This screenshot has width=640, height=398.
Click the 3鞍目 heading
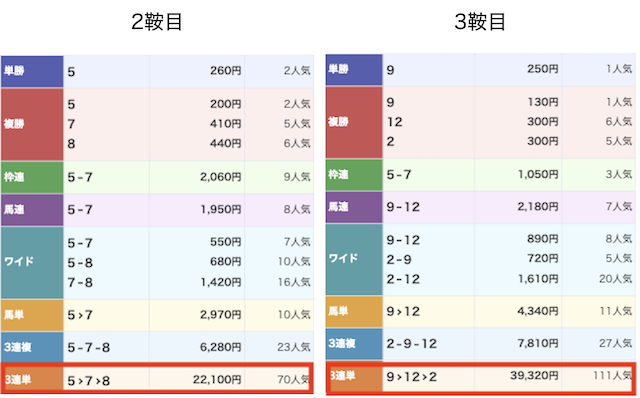pyautogui.click(x=480, y=22)
